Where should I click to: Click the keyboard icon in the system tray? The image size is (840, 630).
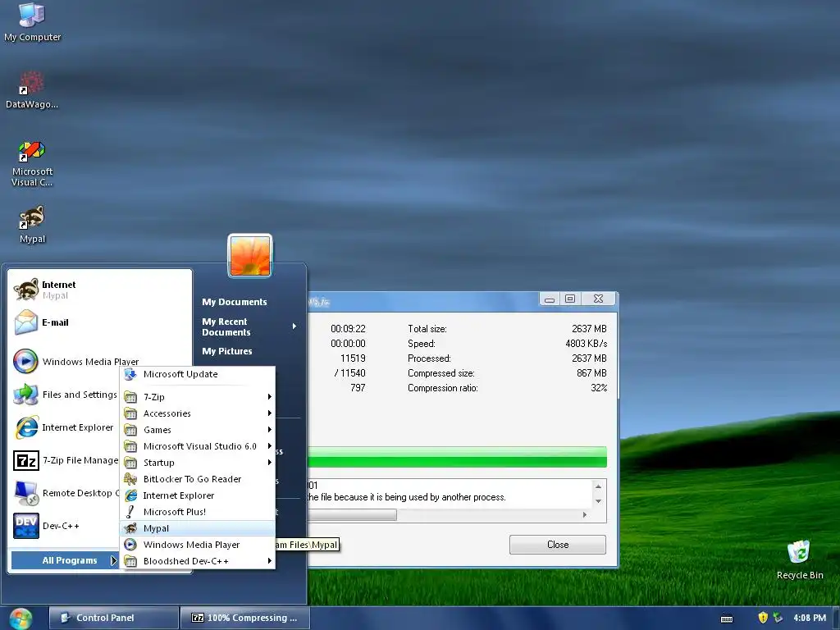pyautogui.click(x=727, y=619)
